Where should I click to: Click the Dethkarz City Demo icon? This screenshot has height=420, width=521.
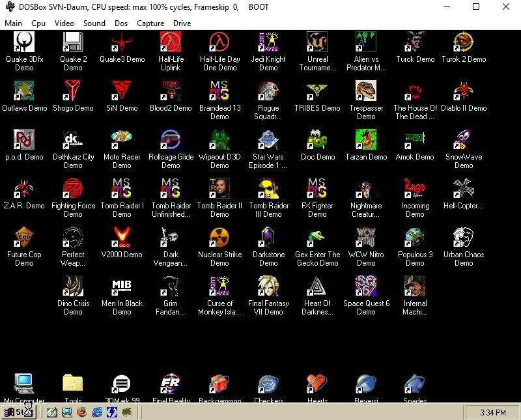(x=73, y=139)
